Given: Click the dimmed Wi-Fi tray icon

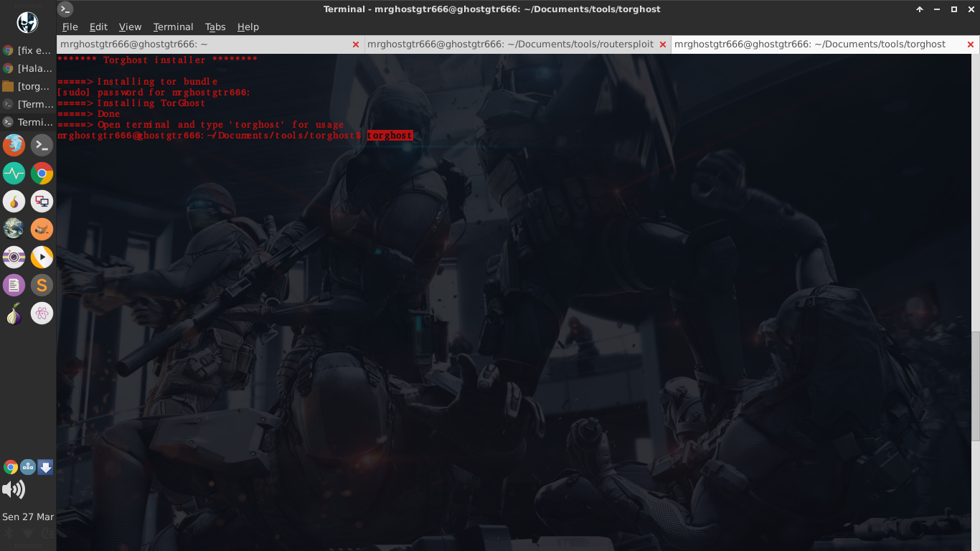Looking at the screenshot, I should [x=28, y=533].
